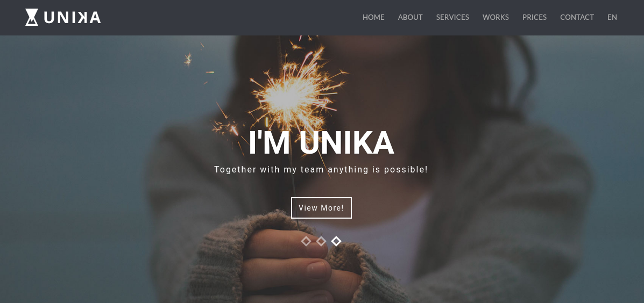This screenshot has height=303, width=644.
Task: Navigate to SERVICES in the menu
Action: point(452,17)
